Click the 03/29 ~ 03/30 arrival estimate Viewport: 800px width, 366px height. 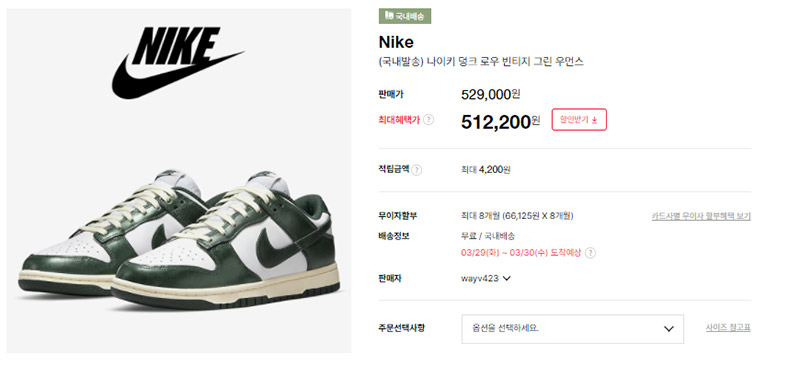[521, 253]
